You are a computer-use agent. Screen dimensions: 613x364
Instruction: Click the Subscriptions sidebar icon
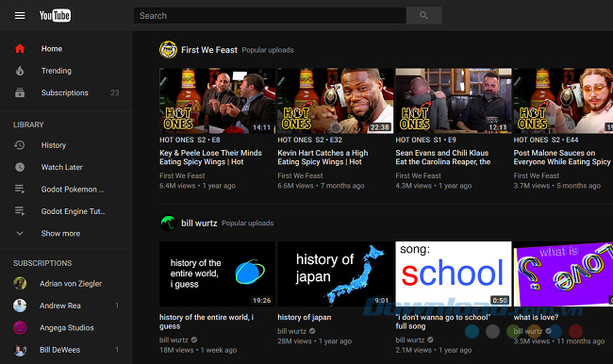click(x=20, y=92)
